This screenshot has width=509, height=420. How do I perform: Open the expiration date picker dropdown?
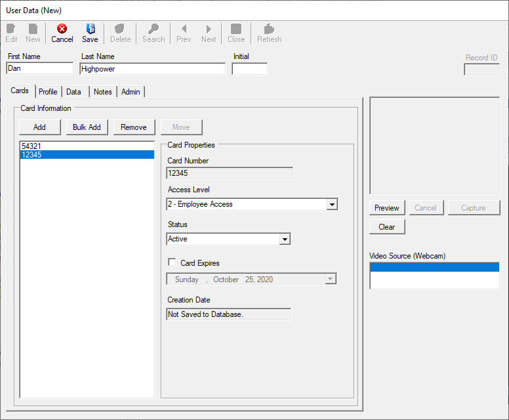click(x=331, y=279)
